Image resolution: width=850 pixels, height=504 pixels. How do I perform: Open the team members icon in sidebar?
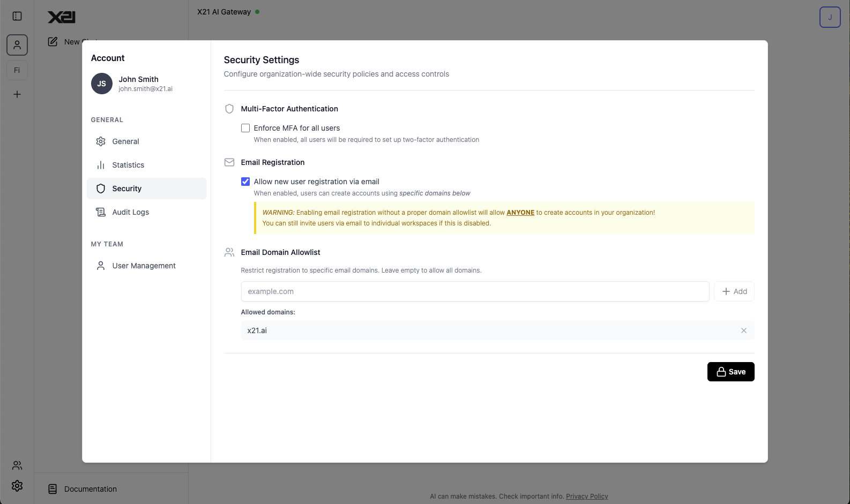[17, 465]
